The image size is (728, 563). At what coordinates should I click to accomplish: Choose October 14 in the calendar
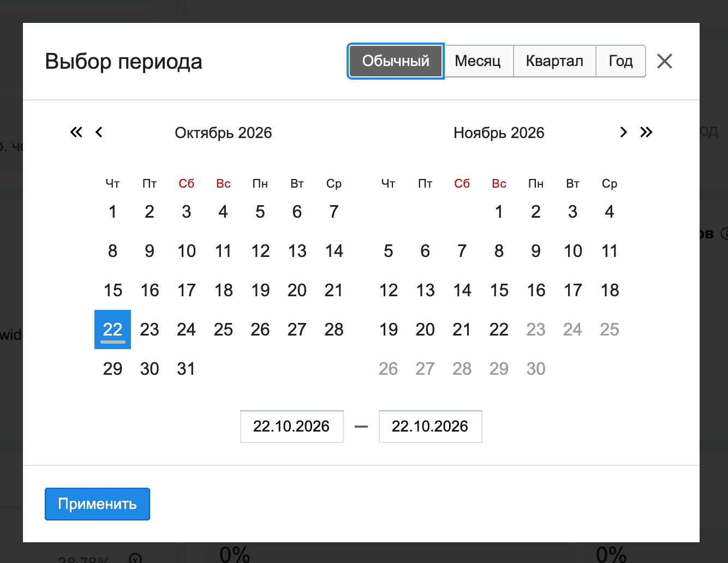[x=334, y=251]
